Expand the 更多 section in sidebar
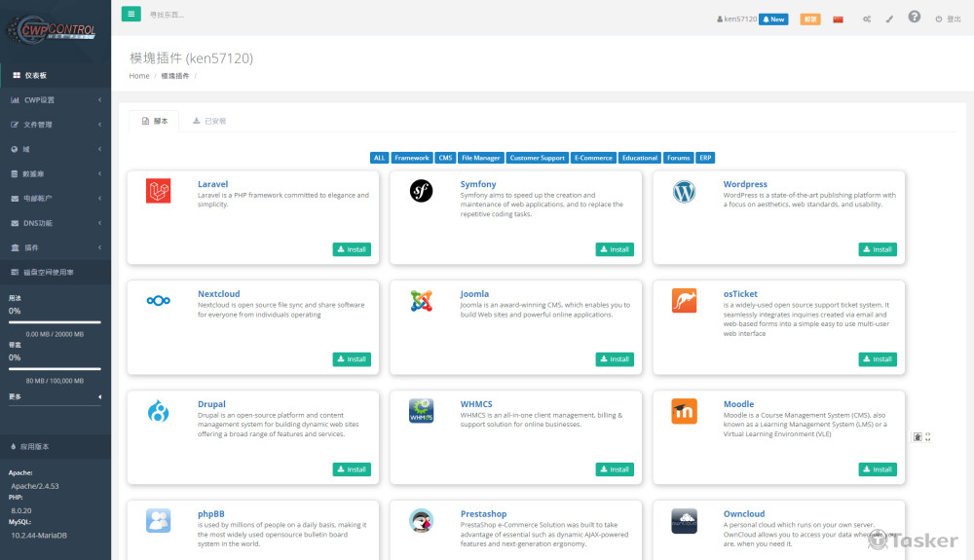The height and width of the screenshot is (560, 974). click(56, 396)
